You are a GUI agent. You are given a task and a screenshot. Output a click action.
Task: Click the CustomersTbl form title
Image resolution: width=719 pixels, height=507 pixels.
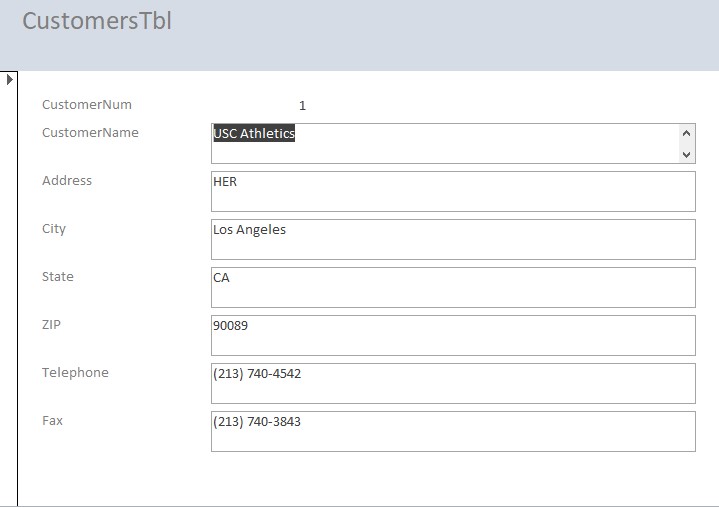(x=97, y=21)
